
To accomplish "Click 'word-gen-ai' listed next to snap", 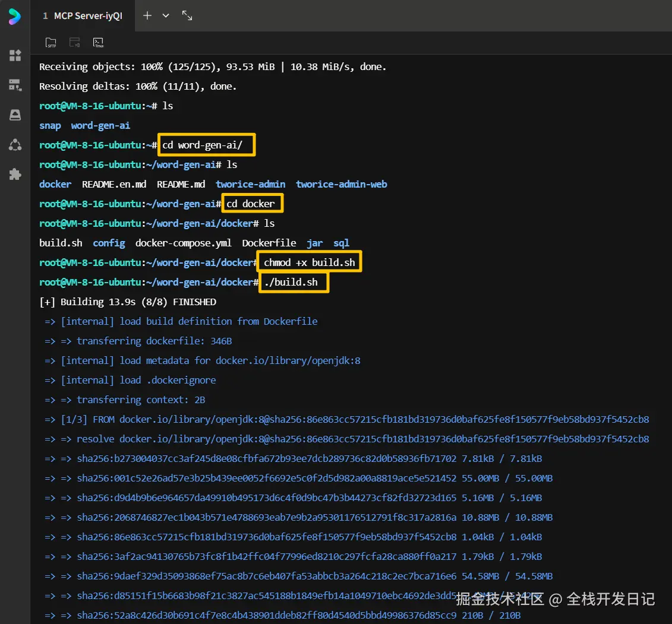I will tap(100, 125).
